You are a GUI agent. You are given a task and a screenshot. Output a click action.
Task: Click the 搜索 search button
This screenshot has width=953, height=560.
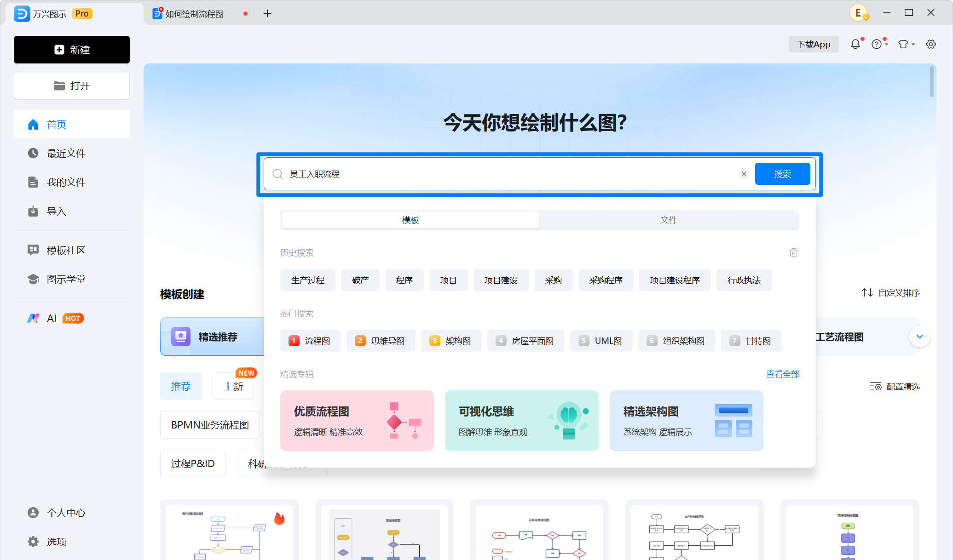tap(782, 174)
